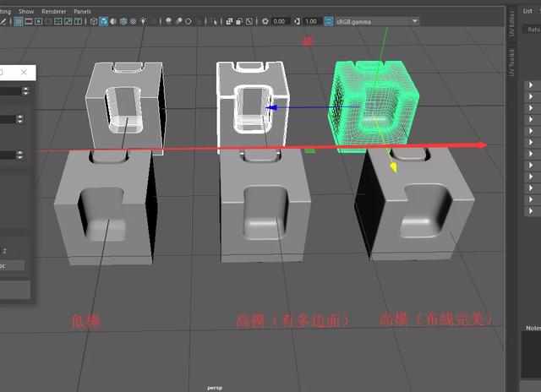Click the top stepper in the floating dialog
Viewport: 541px width, 392px height.
(25, 91)
